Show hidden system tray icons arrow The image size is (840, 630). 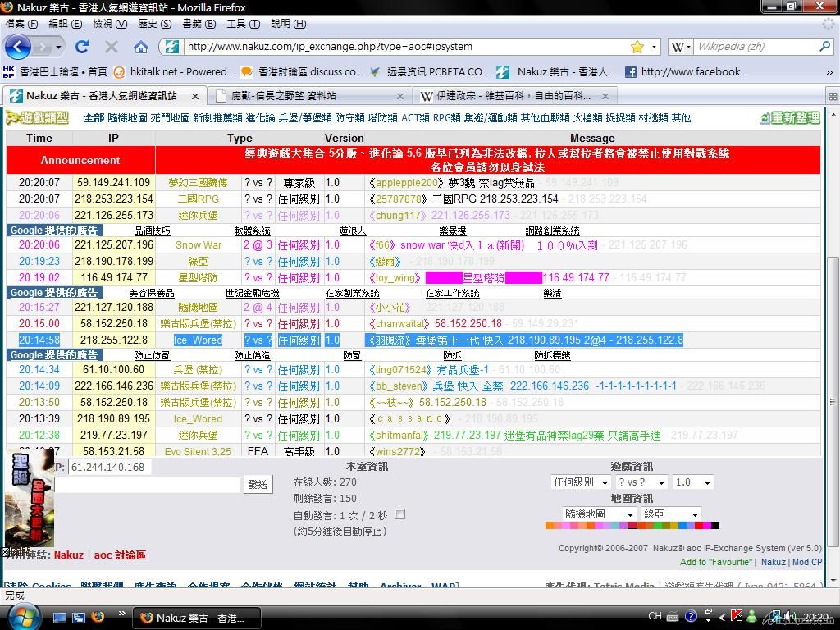pyautogui.click(x=722, y=617)
